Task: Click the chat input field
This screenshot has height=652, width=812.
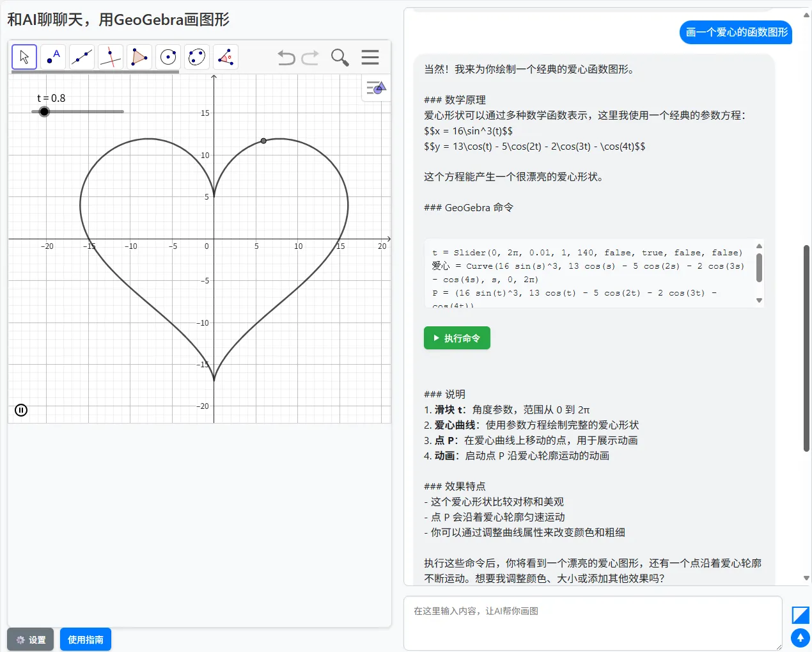Action: 592,623
